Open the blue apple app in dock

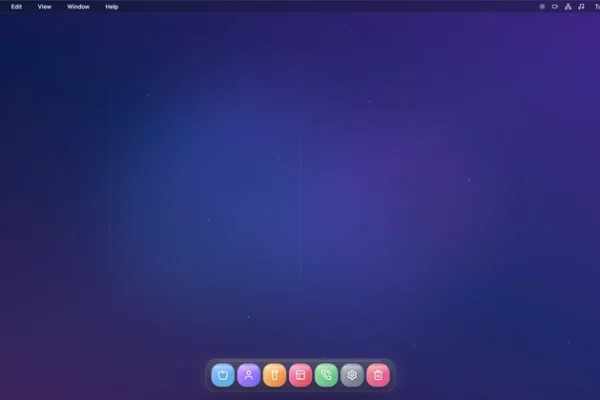[x=223, y=375]
